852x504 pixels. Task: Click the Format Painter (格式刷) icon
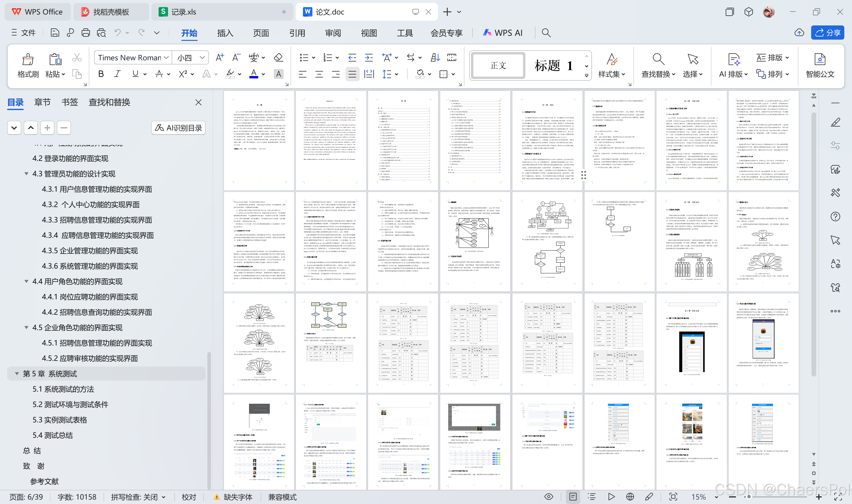[x=28, y=59]
